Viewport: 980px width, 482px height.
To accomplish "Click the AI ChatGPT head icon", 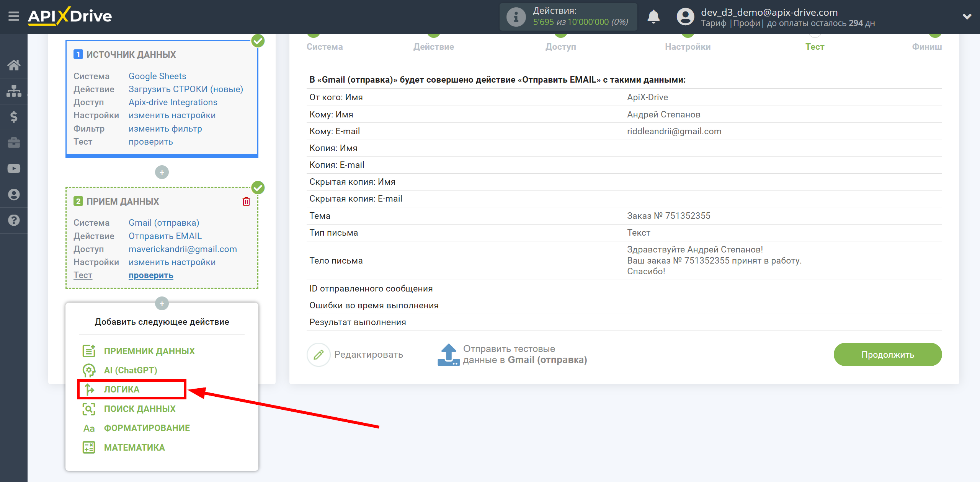I will pos(89,370).
